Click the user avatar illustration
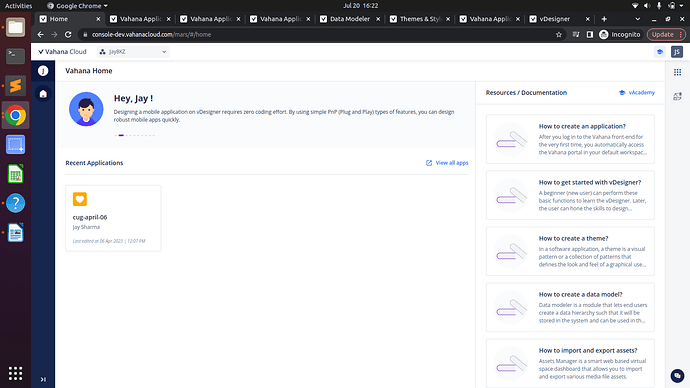The image size is (690, 388). [x=86, y=109]
